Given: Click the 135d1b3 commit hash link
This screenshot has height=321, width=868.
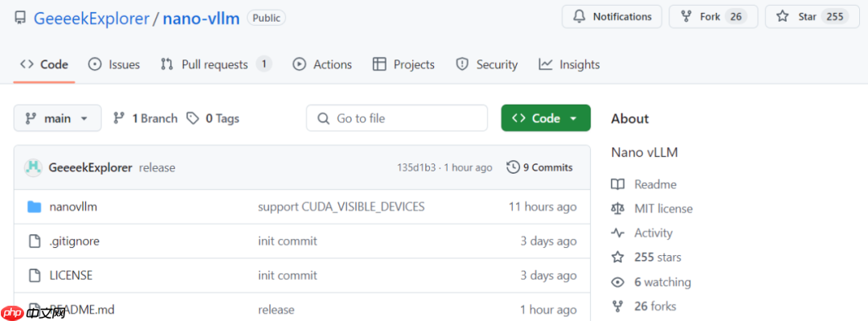Looking at the screenshot, I should (x=416, y=167).
